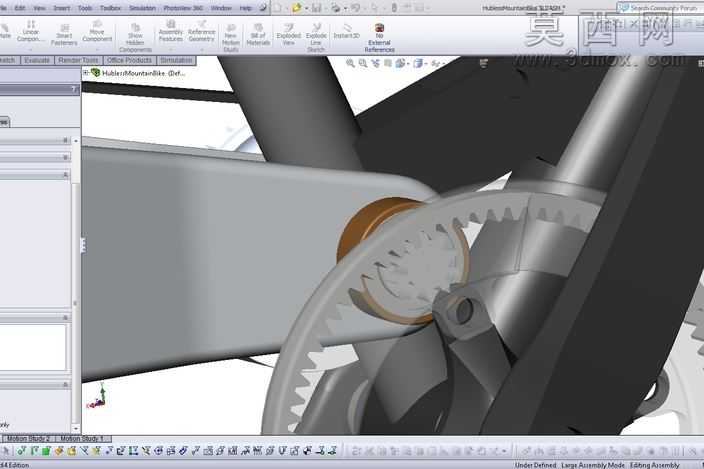Switch to the Simulation command tab
The height and width of the screenshot is (469, 704).
176,60
